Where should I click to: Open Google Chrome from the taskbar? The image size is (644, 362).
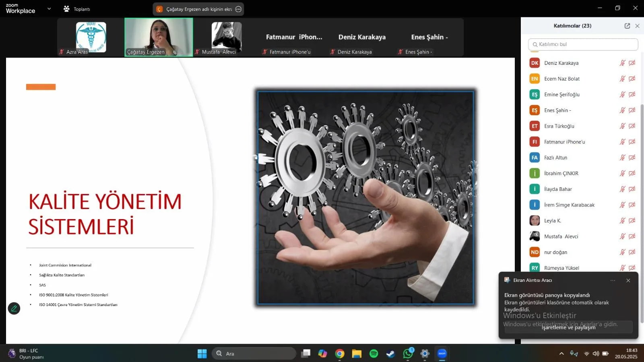coord(340,354)
